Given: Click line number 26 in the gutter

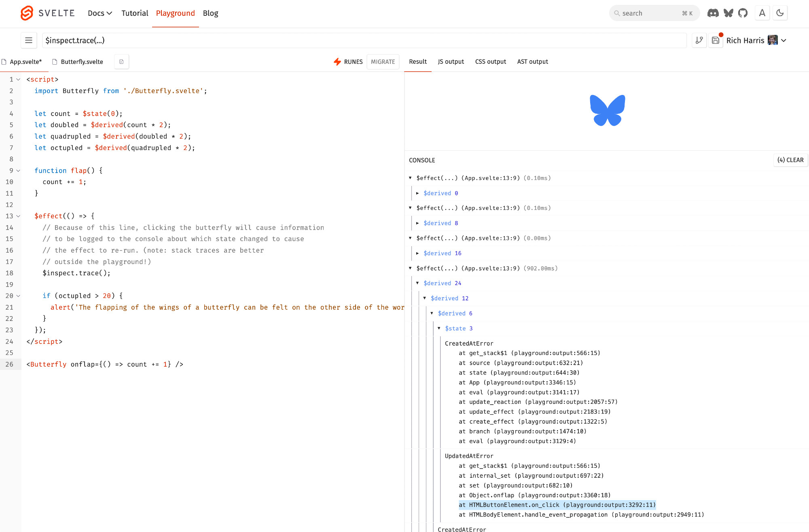Looking at the screenshot, I should pos(9,364).
